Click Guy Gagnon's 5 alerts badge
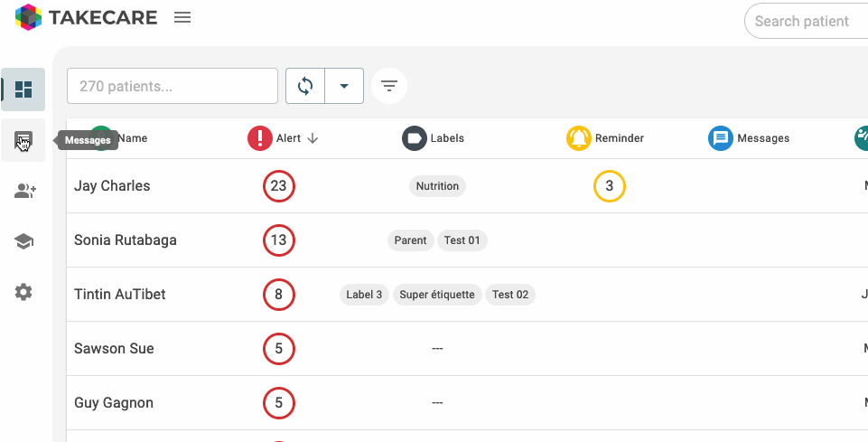Screen dimensions: 868x442 [278, 403]
